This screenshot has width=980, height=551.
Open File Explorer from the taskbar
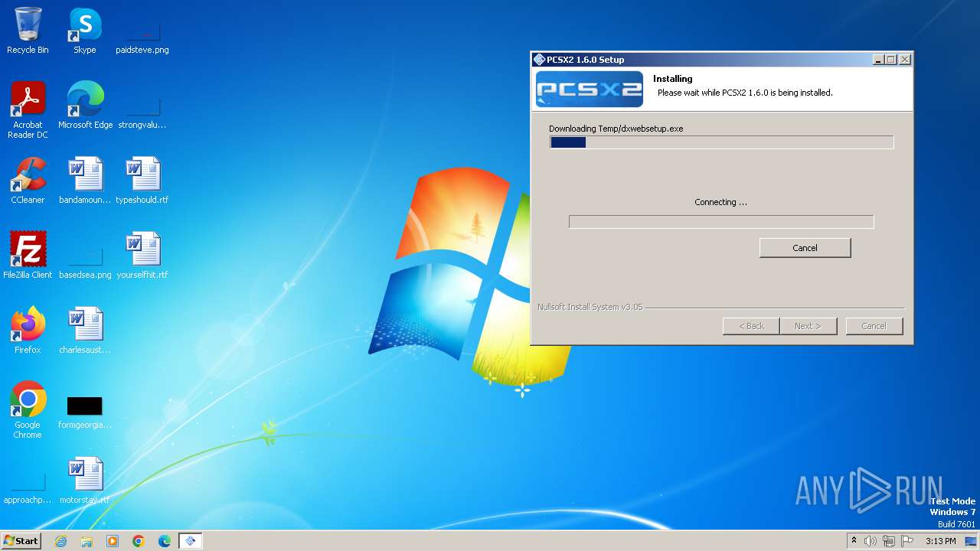pos(87,541)
